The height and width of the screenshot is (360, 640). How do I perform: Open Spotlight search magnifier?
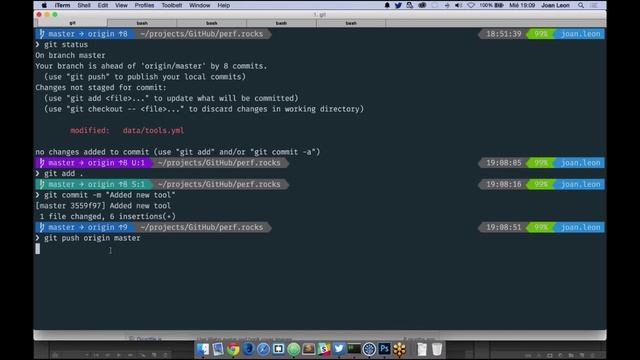(x=581, y=5)
